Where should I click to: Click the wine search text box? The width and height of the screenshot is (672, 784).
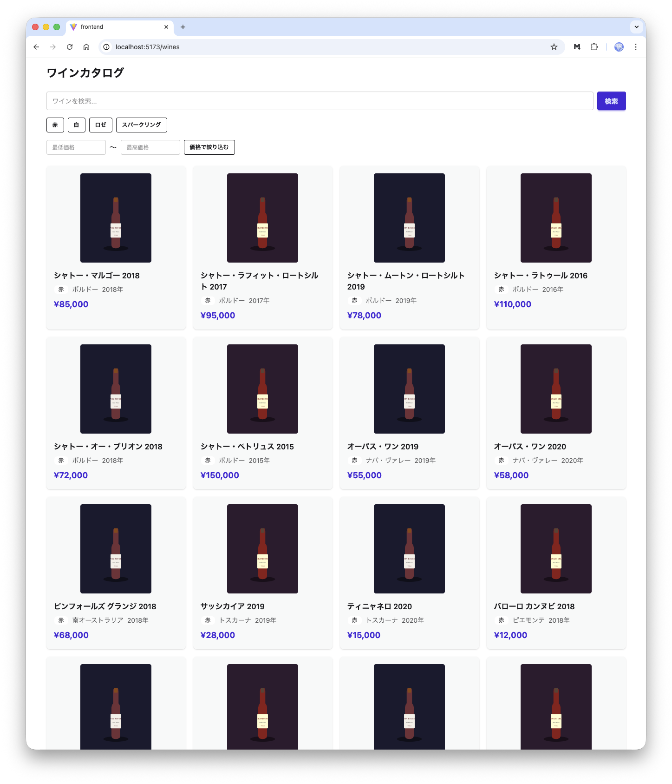pos(320,101)
